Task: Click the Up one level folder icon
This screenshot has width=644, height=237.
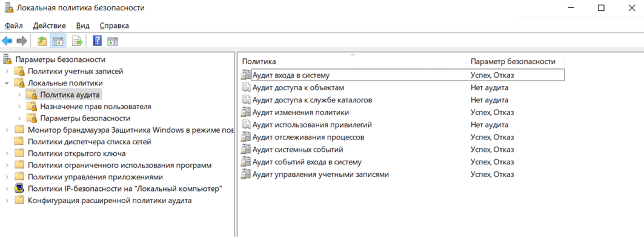Action: tap(42, 41)
